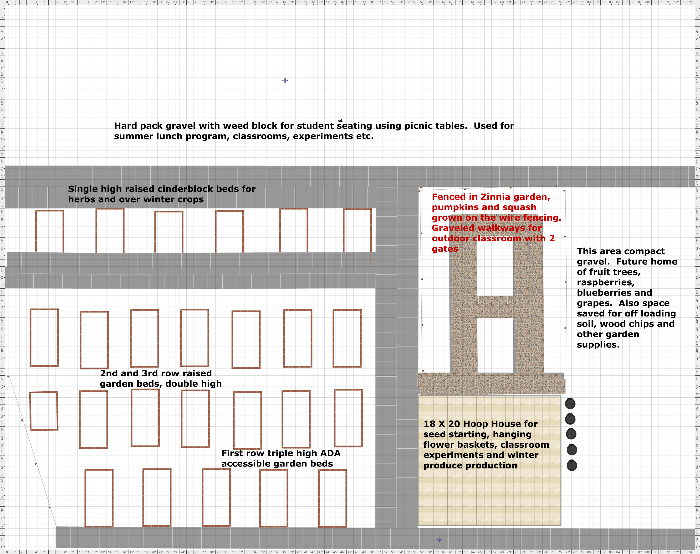
Task: Click the topmost black circle beside hoop house
Action: pos(570,404)
